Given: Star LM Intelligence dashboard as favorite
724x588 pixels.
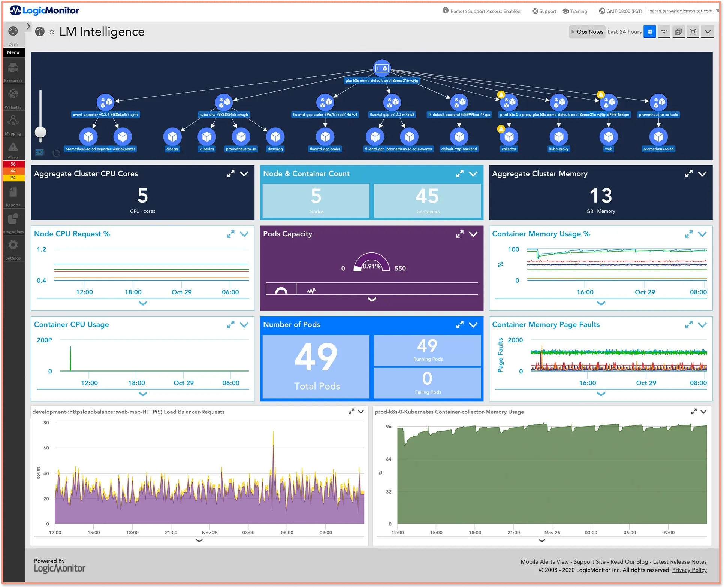Looking at the screenshot, I should (52, 32).
